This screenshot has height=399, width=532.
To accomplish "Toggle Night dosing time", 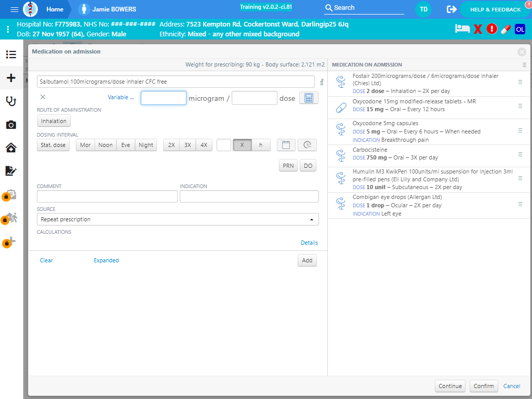I will pyautogui.click(x=146, y=145).
